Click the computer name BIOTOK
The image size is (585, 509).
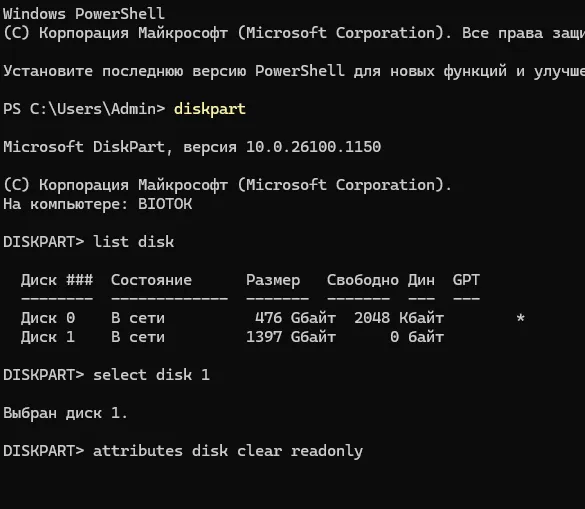pyautogui.click(x=165, y=204)
